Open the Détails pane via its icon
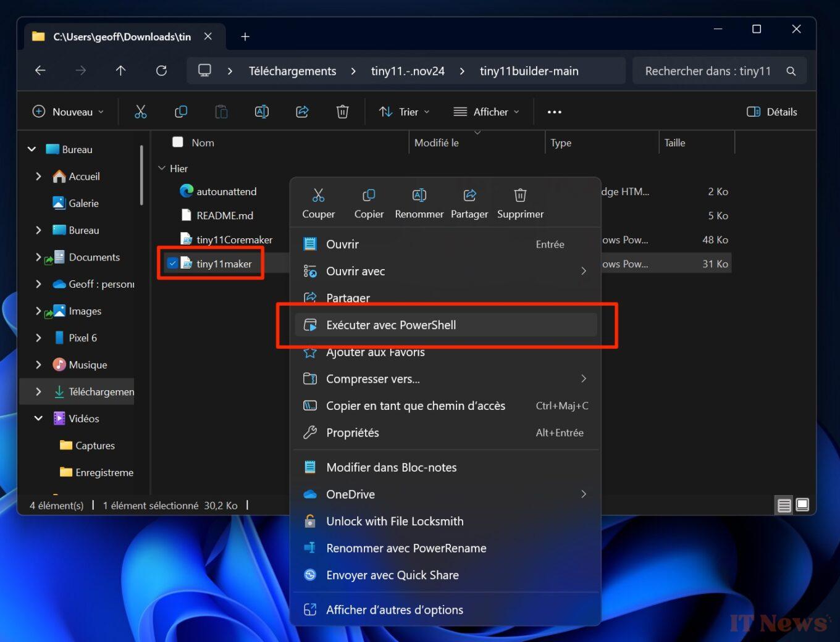Screen dimensions: 840x642 (x=771, y=112)
